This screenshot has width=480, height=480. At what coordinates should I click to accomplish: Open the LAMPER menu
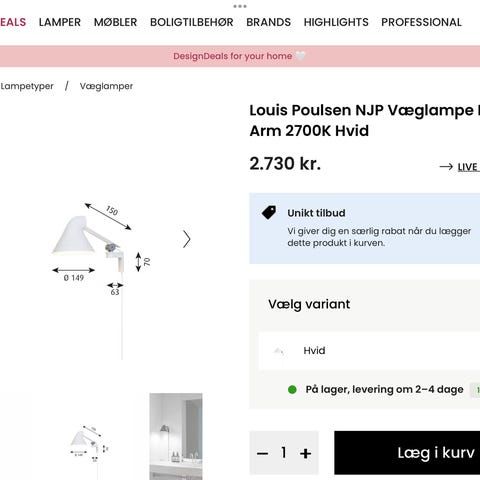(60, 22)
